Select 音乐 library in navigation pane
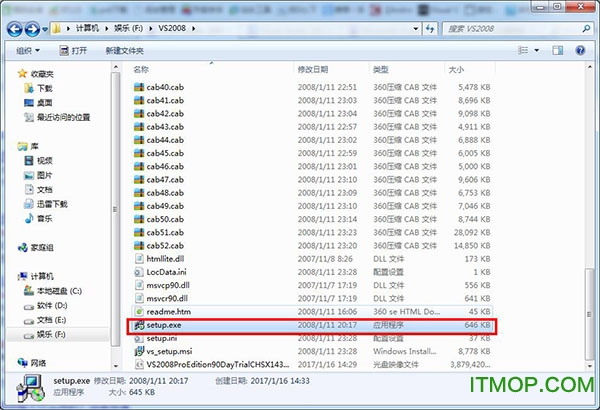Screen dimensions: 600x410 tap(44, 217)
